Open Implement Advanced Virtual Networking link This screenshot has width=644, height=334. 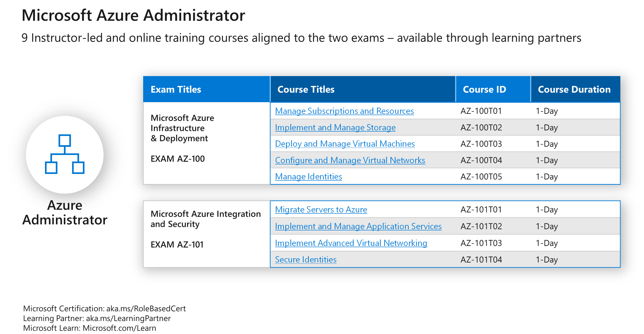(351, 243)
